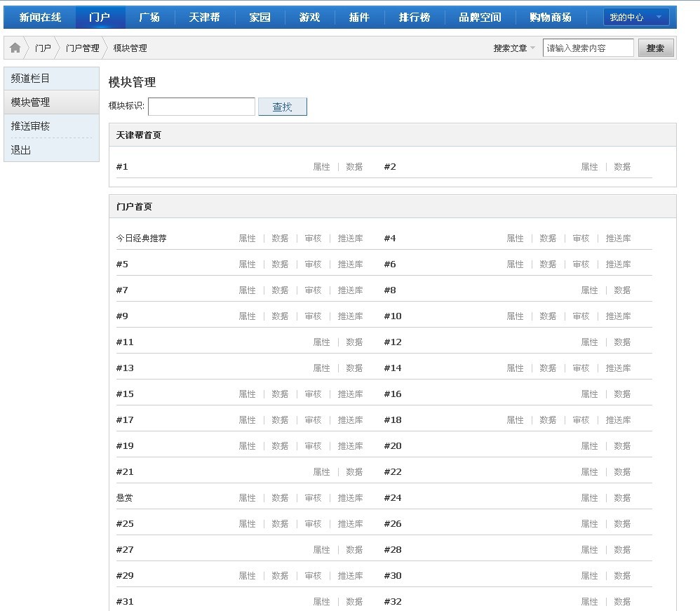Screen dimensions: 700x611
Task: Open 数据 for module #28
Action: click(622, 549)
